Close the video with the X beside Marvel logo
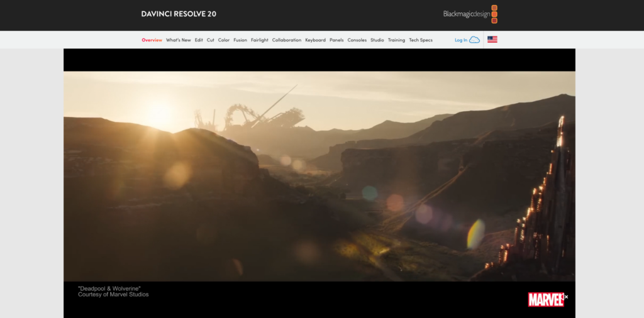Viewport: 644px width, 318px height. pyautogui.click(x=566, y=297)
